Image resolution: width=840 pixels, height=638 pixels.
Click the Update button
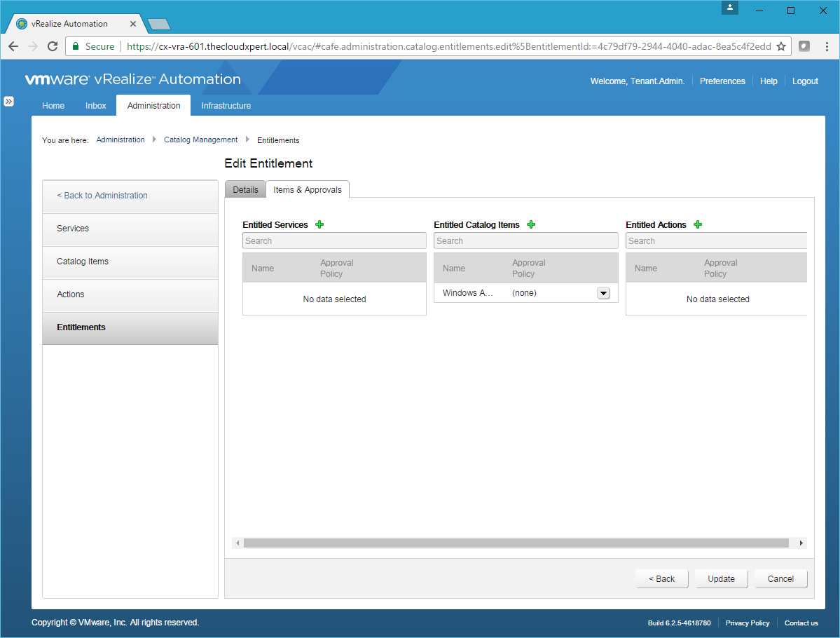721,579
